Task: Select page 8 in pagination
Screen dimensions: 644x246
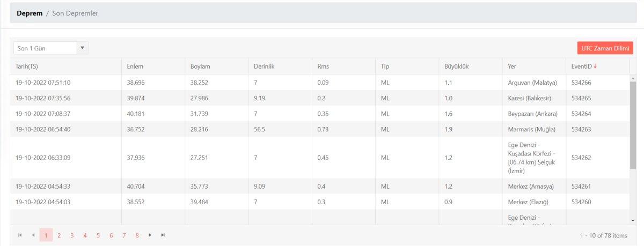Action: (137, 235)
